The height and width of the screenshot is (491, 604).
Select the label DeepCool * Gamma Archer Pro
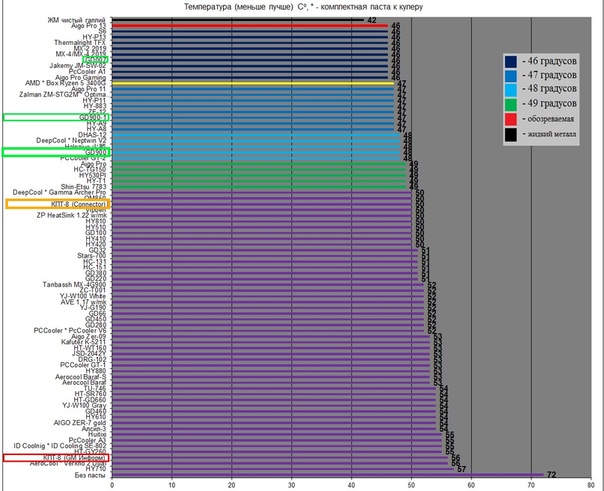tap(59, 193)
